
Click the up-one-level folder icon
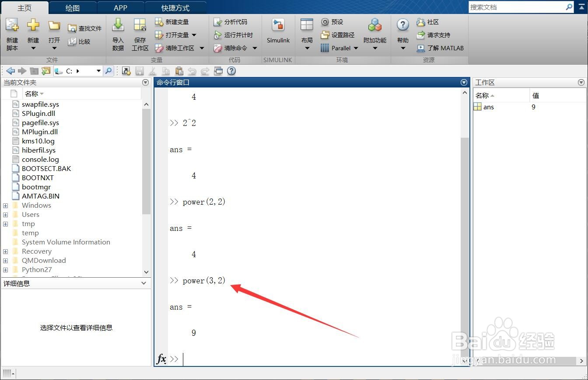point(34,71)
